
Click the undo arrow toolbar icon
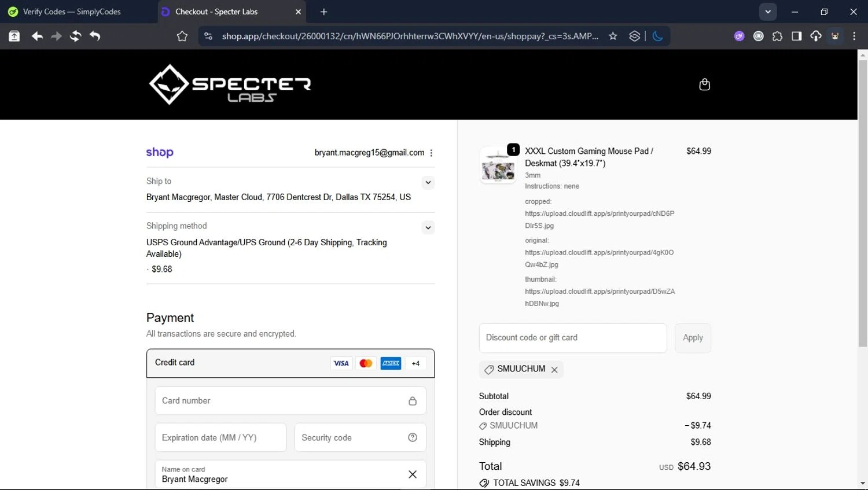point(95,36)
